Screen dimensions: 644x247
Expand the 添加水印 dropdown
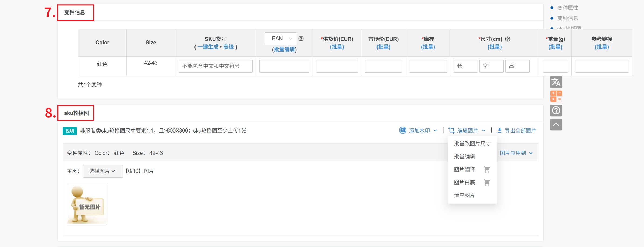click(418, 131)
